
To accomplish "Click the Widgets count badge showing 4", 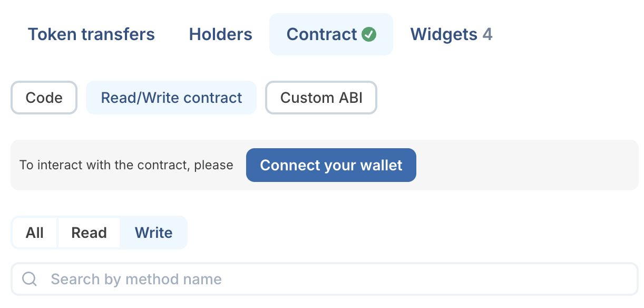I will coord(487,34).
